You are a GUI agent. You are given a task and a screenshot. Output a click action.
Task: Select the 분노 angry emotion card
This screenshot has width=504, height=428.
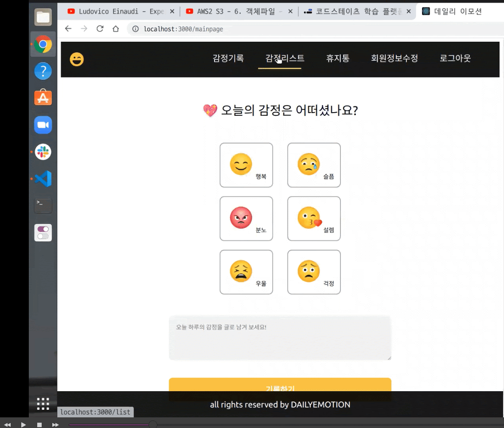(246, 219)
